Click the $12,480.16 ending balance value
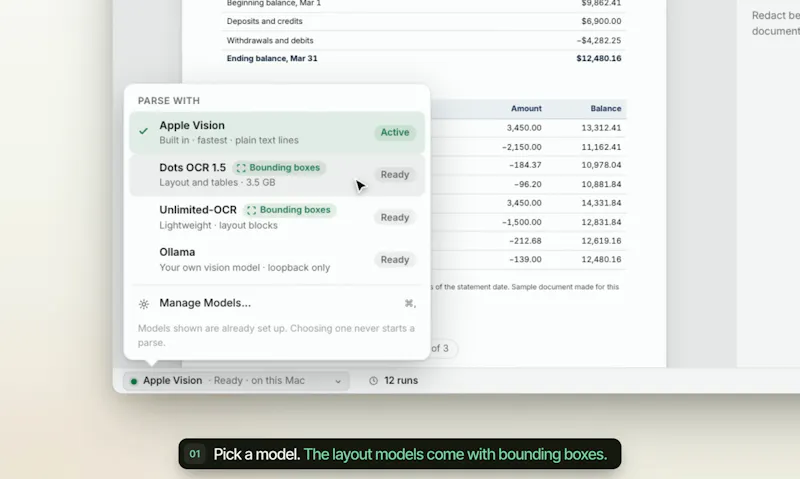800x479 pixels. click(x=599, y=59)
